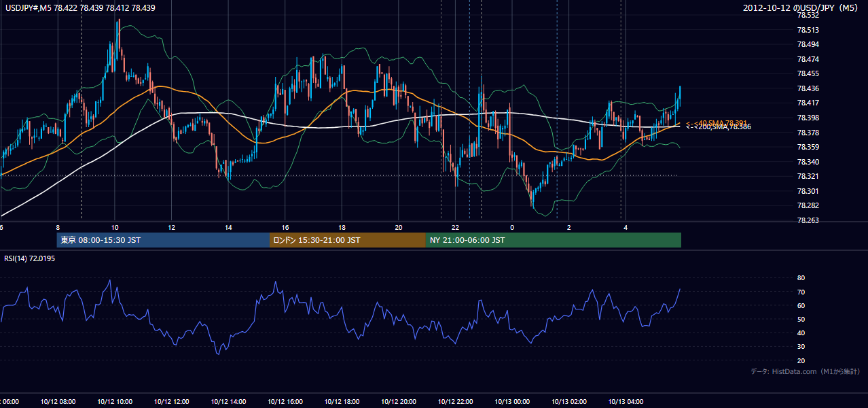
Task: Click hour marker 18 under price chart
Action: click(342, 228)
